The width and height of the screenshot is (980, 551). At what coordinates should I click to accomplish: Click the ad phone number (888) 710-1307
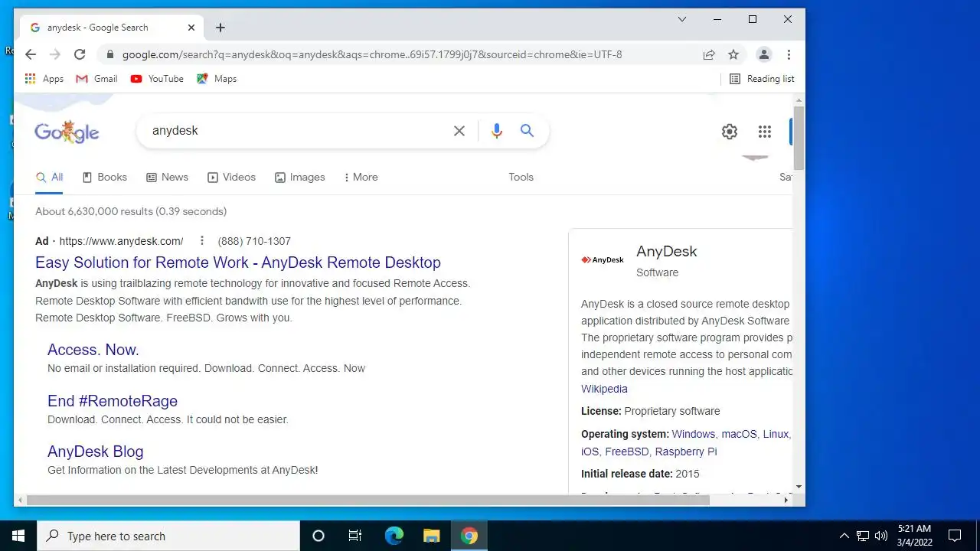pos(254,241)
